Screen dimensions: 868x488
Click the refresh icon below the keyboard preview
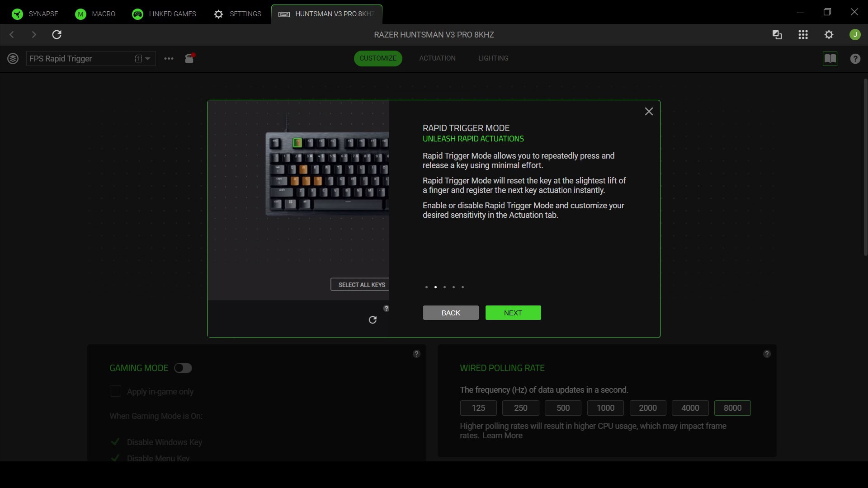pyautogui.click(x=372, y=319)
